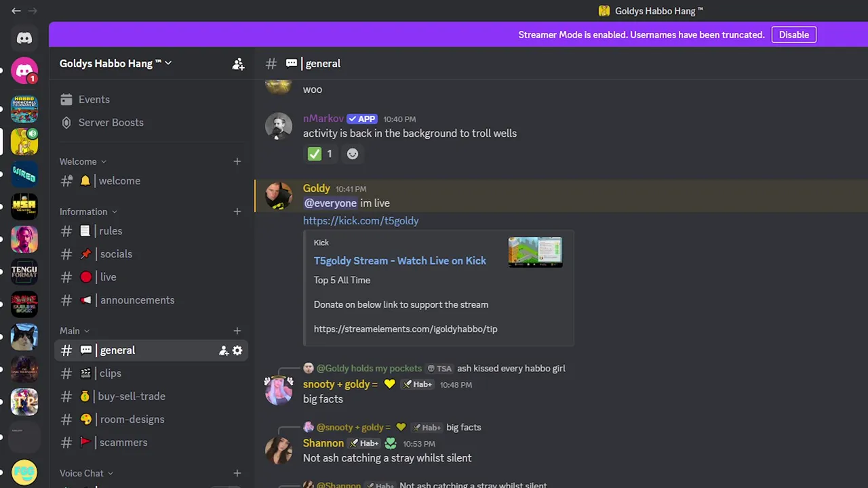The height and width of the screenshot is (488, 868).
Task: Open the Habbo Dodgeball server icon
Action: click(24, 108)
